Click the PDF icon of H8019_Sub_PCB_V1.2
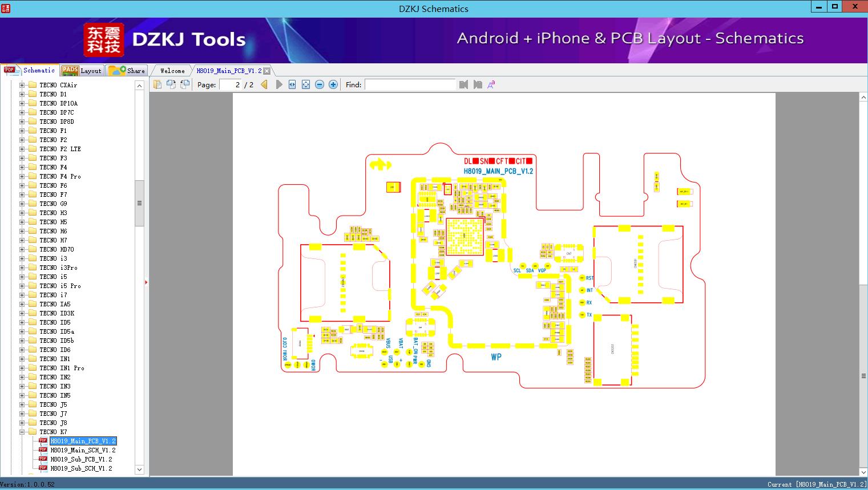 pos(43,459)
